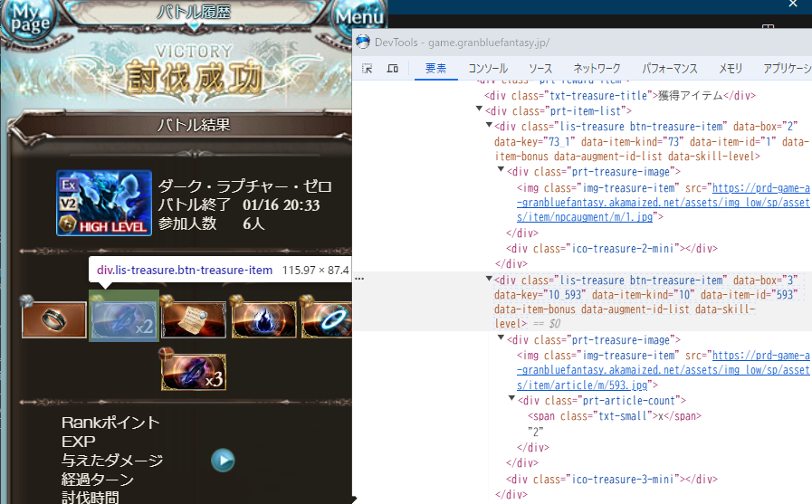Collapse the data-box="2" treasure div node
The image size is (812, 504).
click(489, 124)
